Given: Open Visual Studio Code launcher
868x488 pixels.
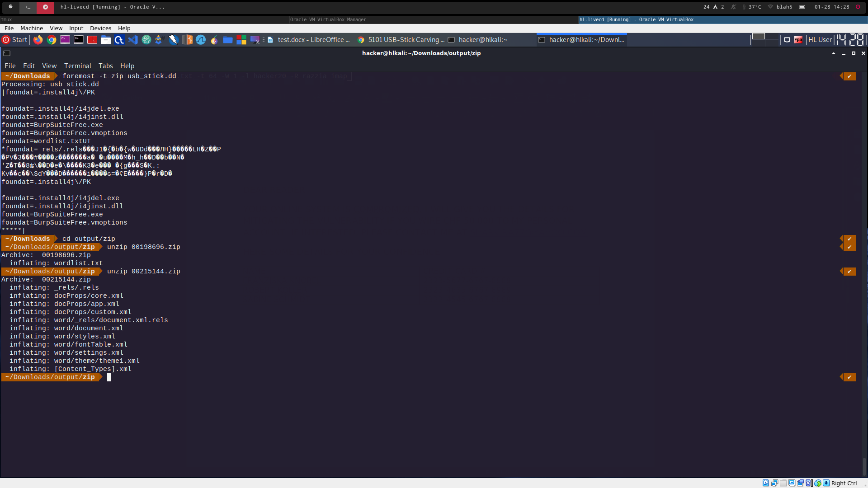Looking at the screenshot, I should [132, 40].
